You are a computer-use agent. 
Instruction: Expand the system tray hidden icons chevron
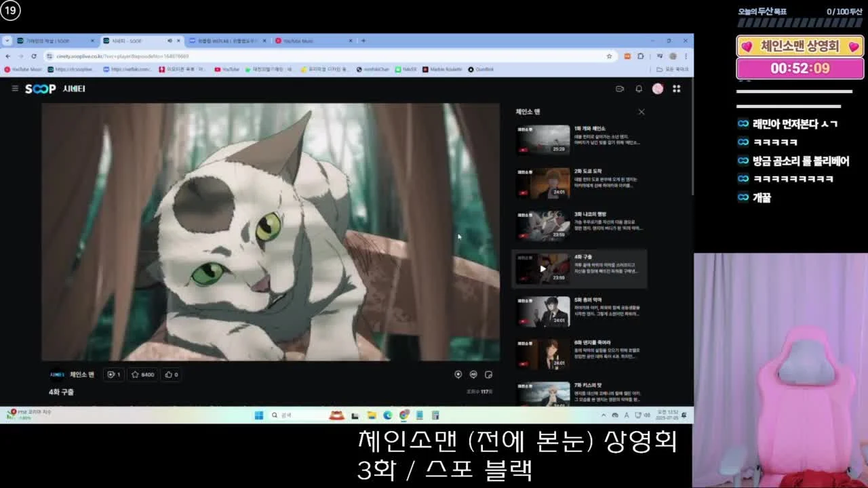pos(604,415)
